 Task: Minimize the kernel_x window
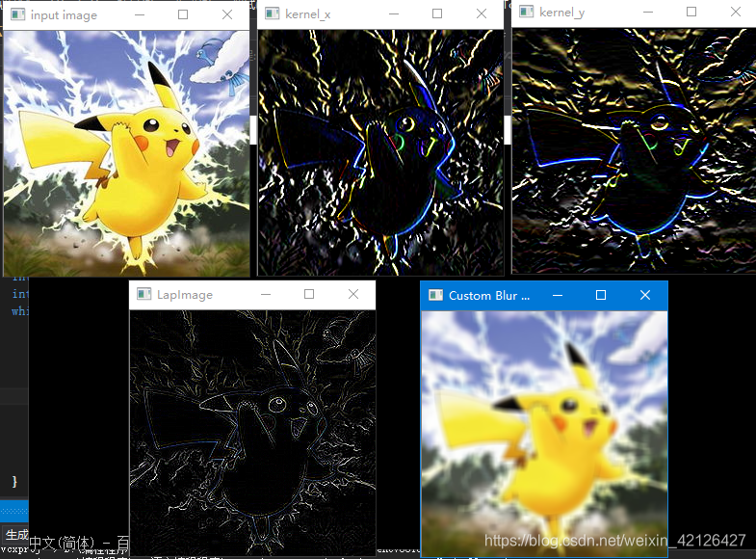tap(394, 13)
